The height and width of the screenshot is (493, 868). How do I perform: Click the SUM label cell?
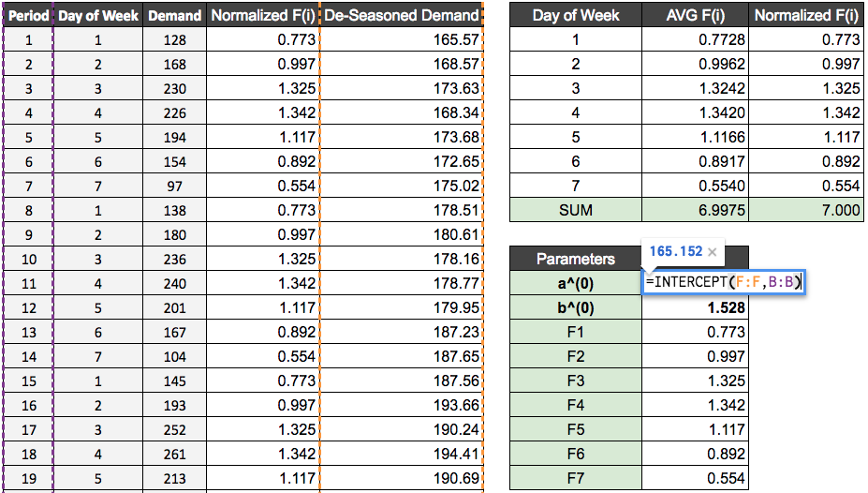pyautogui.click(x=575, y=210)
